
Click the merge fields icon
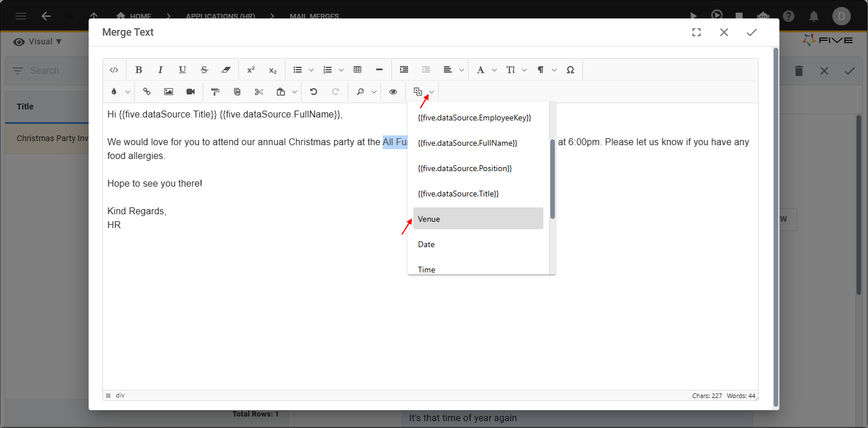[418, 92]
